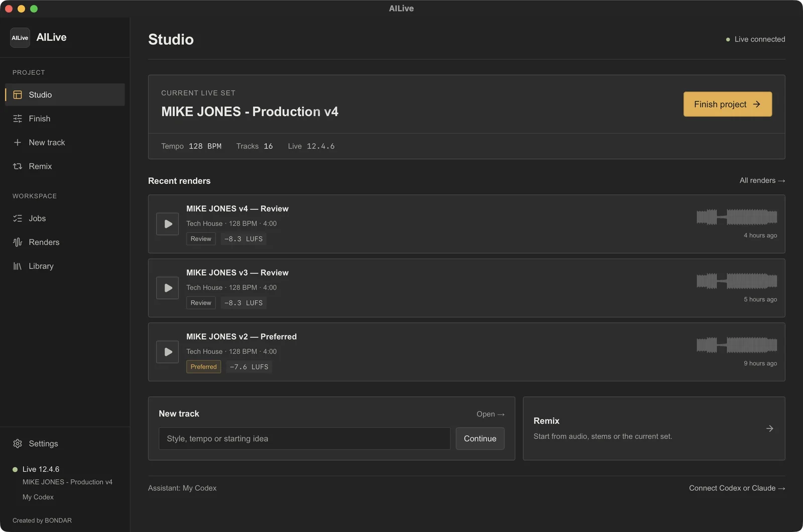Viewport: 803px width, 532px height.
Task: Click the Review tag on MIKE JONES v3
Action: (x=201, y=303)
